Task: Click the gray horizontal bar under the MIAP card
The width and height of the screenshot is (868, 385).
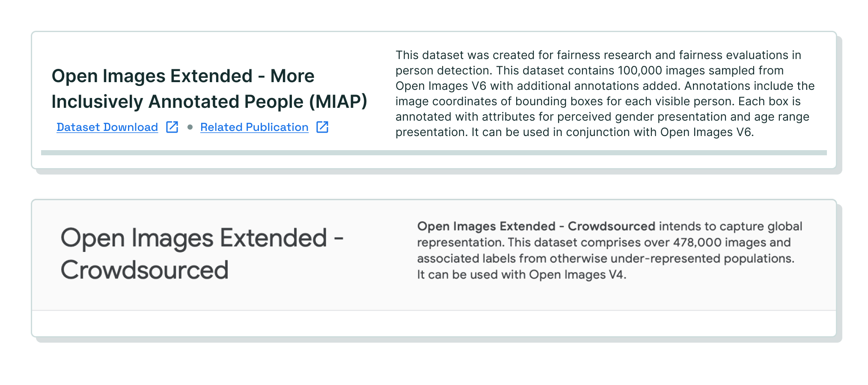Action: pos(434,153)
